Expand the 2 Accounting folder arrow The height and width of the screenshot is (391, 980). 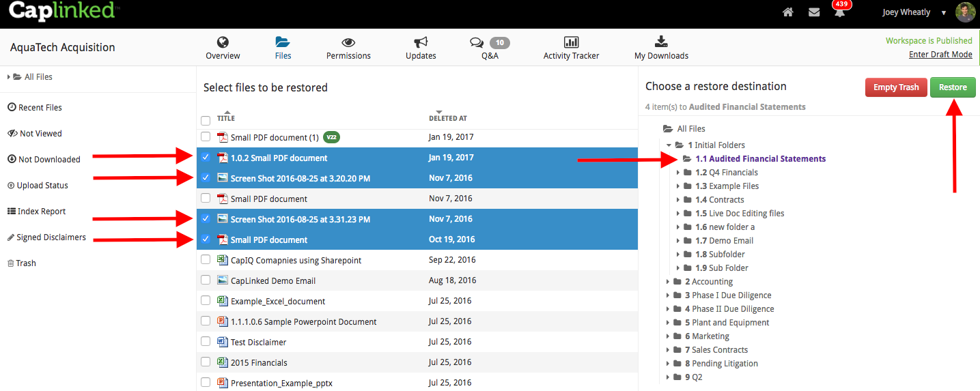tap(668, 282)
